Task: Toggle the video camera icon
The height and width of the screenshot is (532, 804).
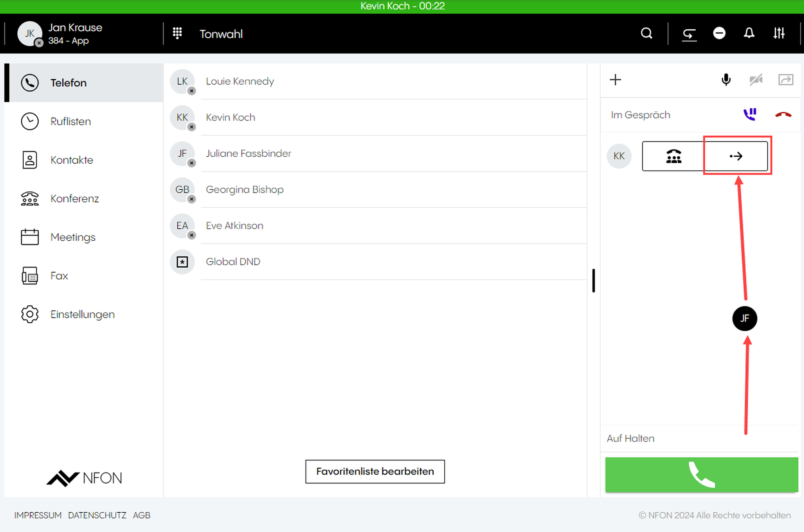Action: tap(756, 80)
